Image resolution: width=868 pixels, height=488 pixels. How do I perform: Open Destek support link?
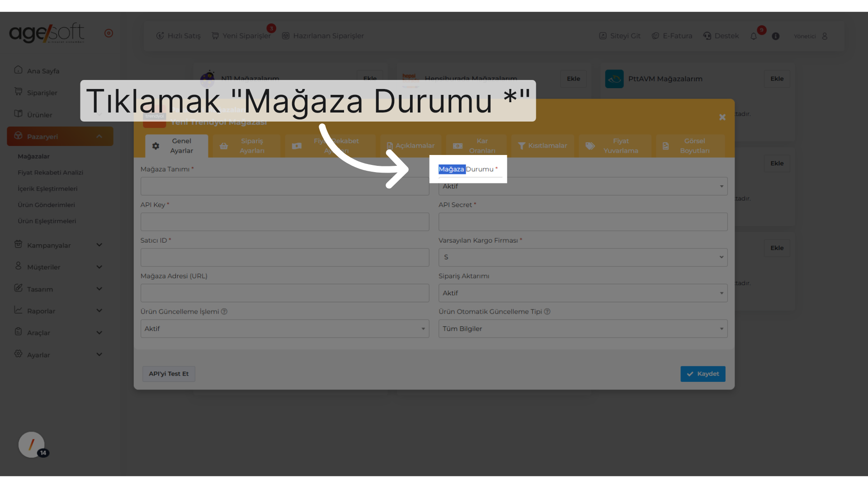point(721,36)
